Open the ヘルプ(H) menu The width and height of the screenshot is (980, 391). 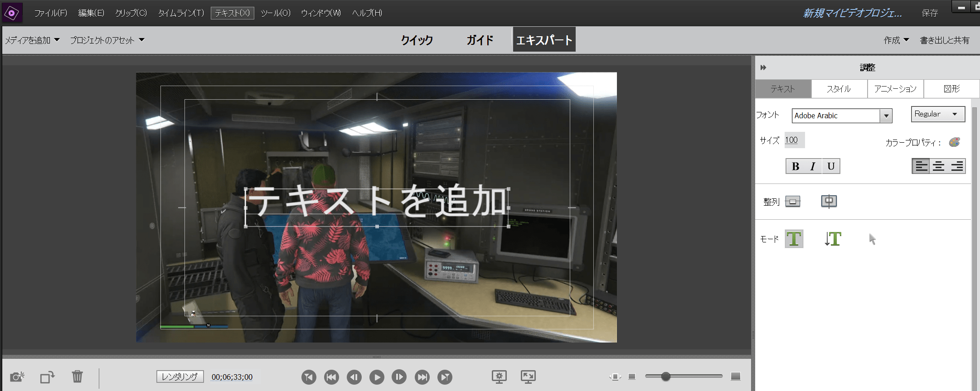(x=367, y=13)
